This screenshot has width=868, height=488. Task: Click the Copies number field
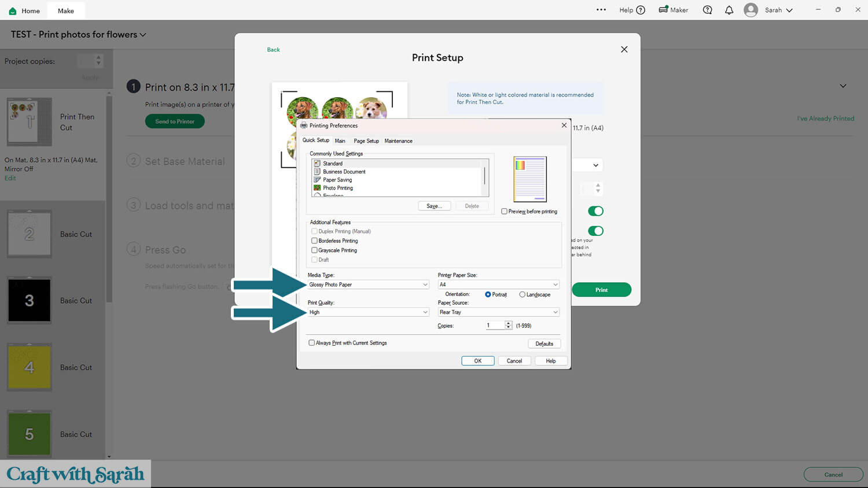(495, 326)
